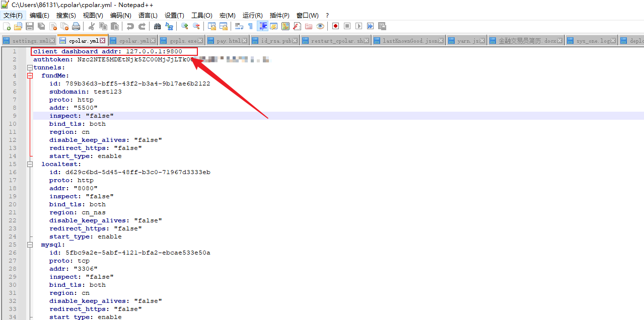Open the 视图(V) menu
644x320 pixels.
point(93,16)
